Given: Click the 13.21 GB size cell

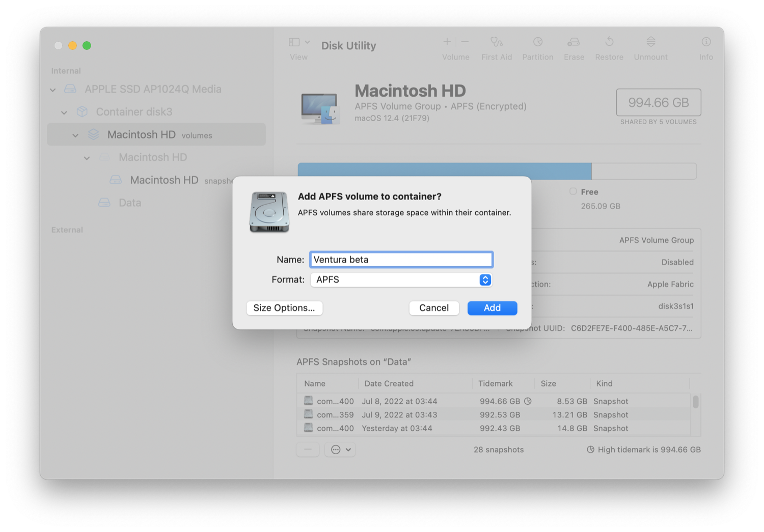Looking at the screenshot, I should click(x=570, y=415).
